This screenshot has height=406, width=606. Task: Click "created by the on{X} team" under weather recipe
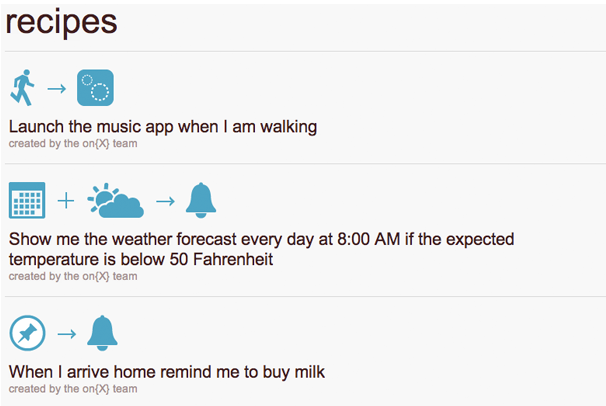(73, 277)
